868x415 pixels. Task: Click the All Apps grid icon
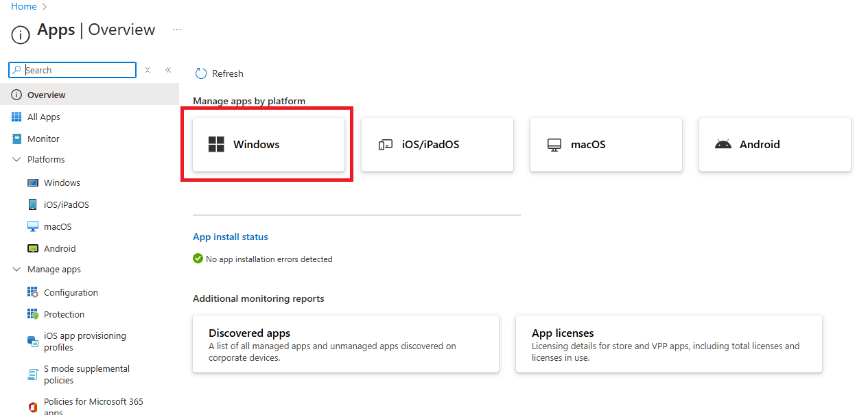point(16,117)
